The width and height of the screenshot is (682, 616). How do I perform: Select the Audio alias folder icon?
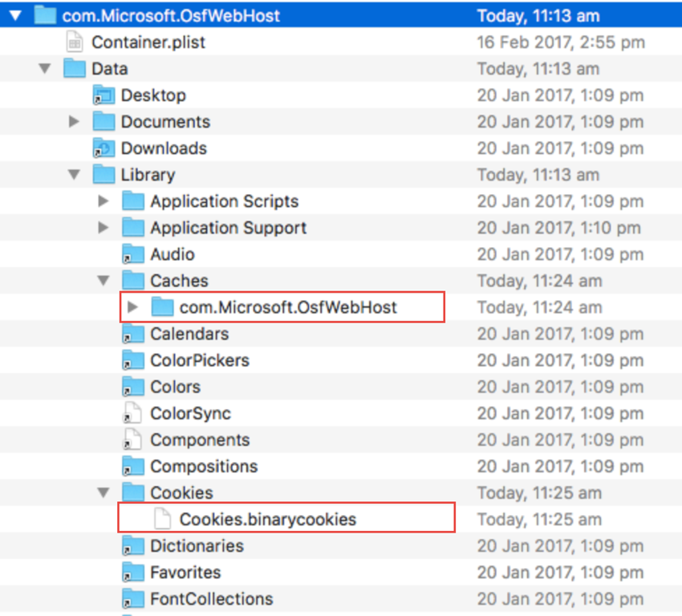(x=132, y=254)
